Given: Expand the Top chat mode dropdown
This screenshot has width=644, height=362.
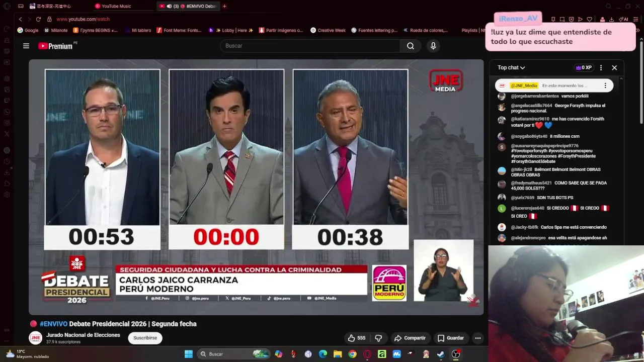Looking at the screenshot, I should click(511, 67).
